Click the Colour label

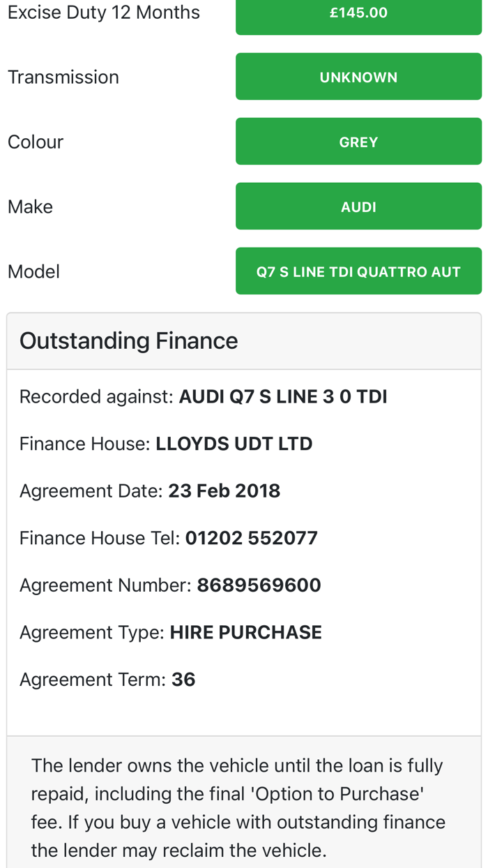click(x=36, y=142)
